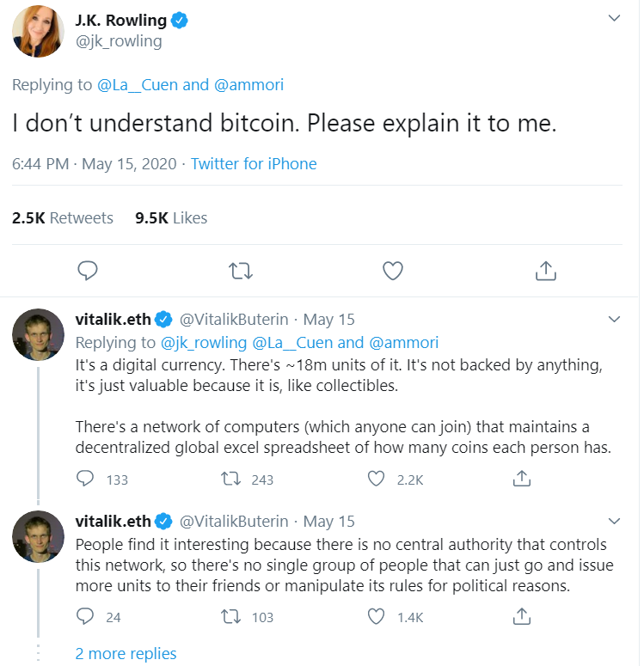The image size is (644, 666).
Task: Share J.K. Rowling's main tweet
Action: pyautogui.click(x=544, y=272)
